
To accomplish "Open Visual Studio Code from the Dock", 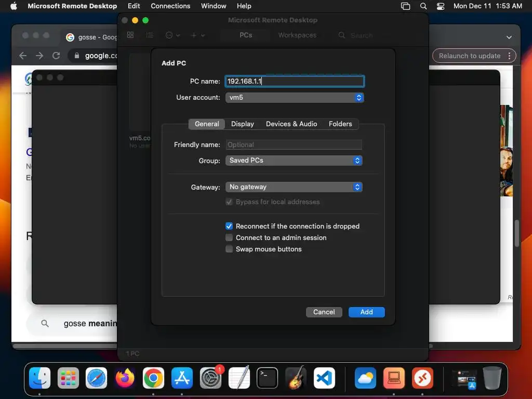I will [x=324, y=378].
